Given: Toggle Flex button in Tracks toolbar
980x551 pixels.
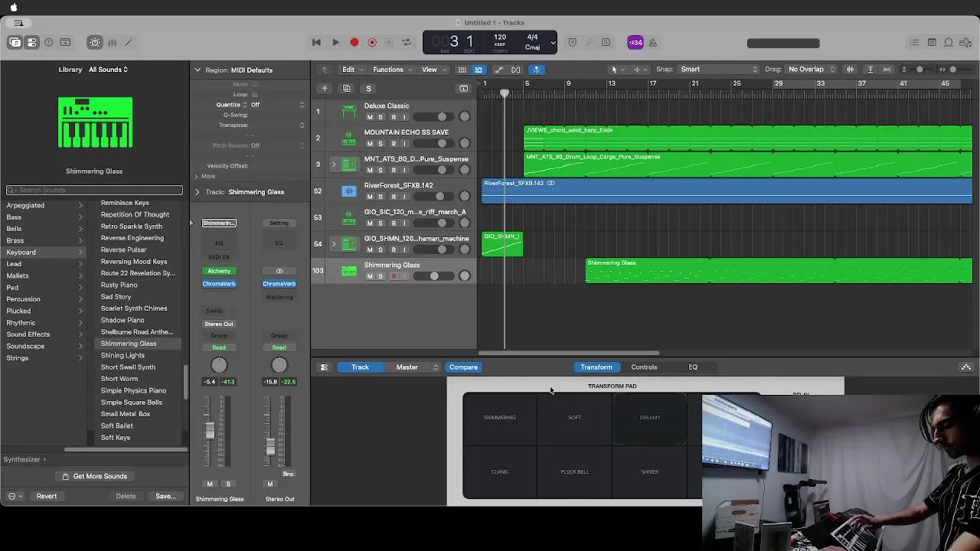Looking at the screenshot, I should [516, 70].
